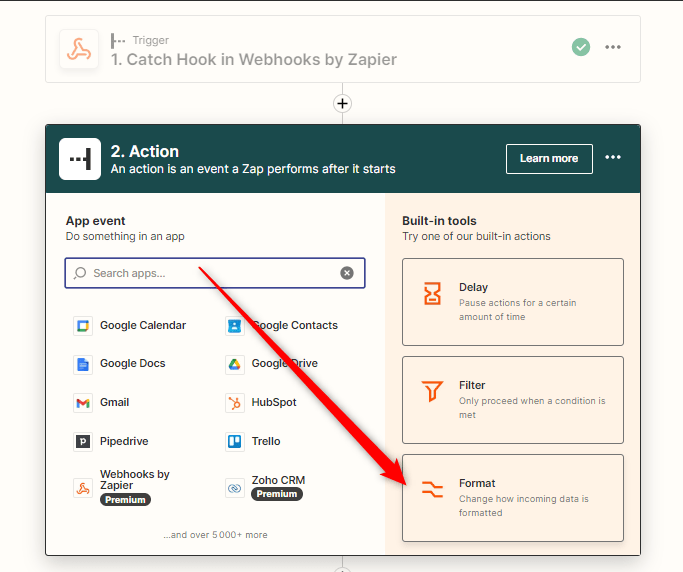Click Learn more button
The width and height of the screenshot is (683, 572).
[549, 159]
